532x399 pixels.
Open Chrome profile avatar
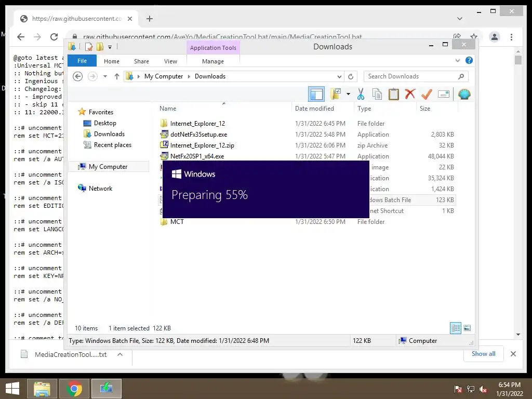[495, 37]
